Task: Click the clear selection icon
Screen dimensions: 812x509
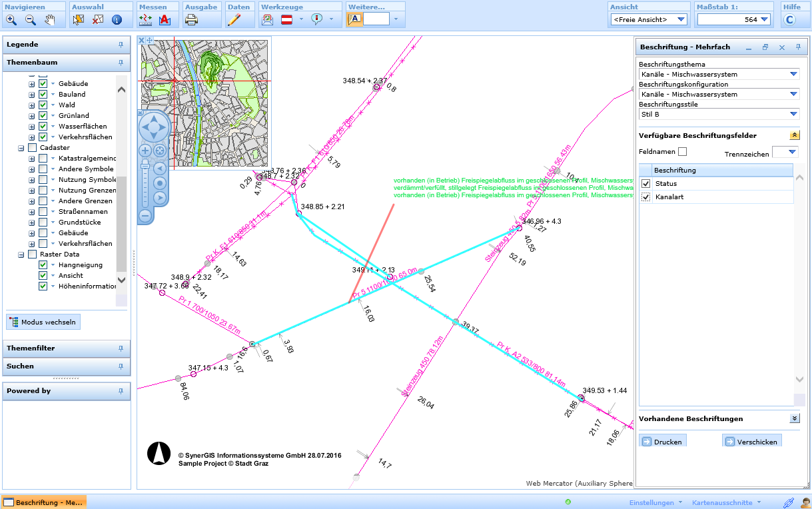Action: [97, 19]
